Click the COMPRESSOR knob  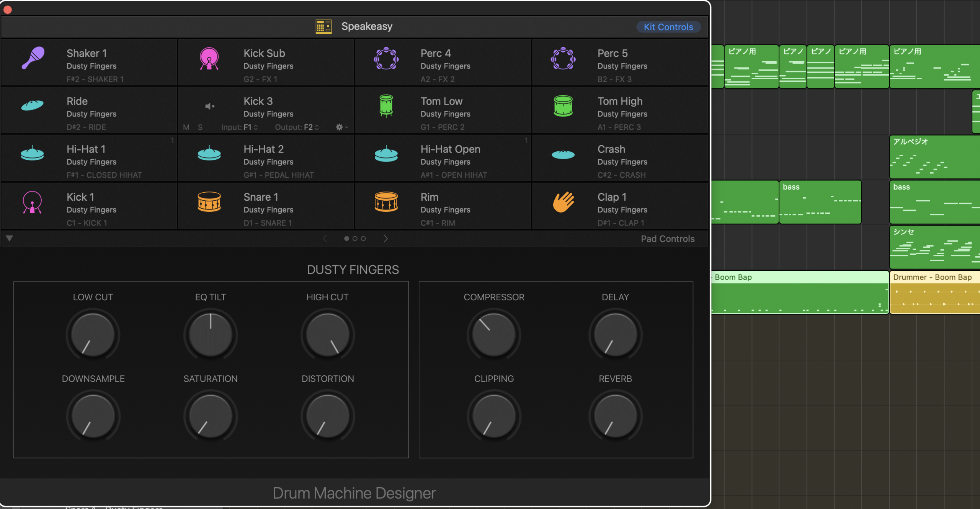494,334
